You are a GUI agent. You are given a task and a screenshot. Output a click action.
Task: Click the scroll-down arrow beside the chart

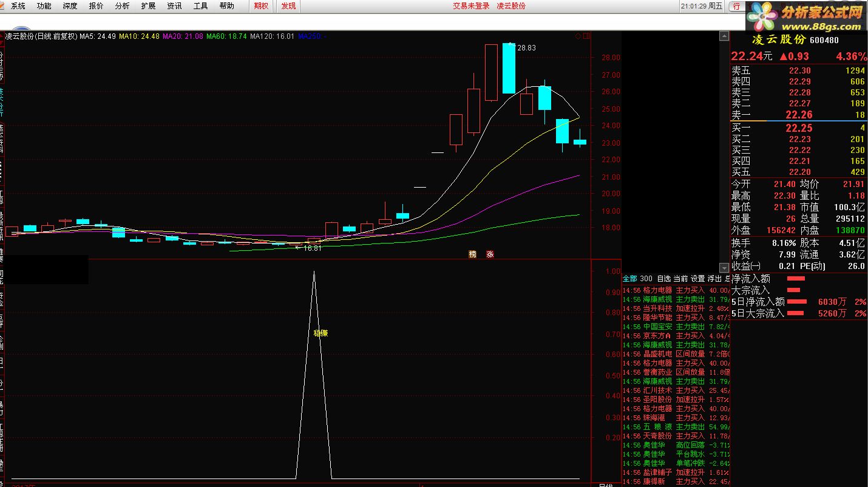(724, 267)
